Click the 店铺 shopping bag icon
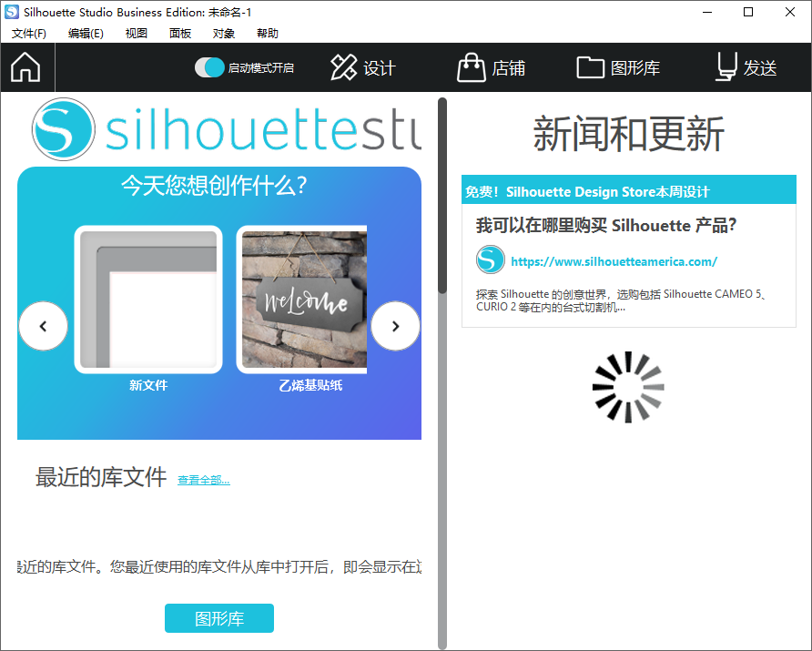 click(x=472, y=67)
